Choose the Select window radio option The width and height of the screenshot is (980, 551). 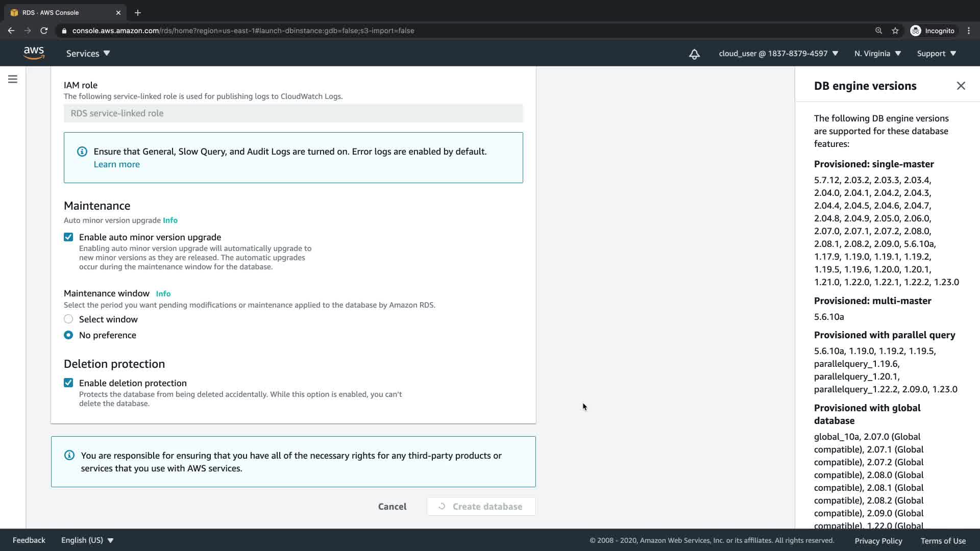(x=68, y=319)
